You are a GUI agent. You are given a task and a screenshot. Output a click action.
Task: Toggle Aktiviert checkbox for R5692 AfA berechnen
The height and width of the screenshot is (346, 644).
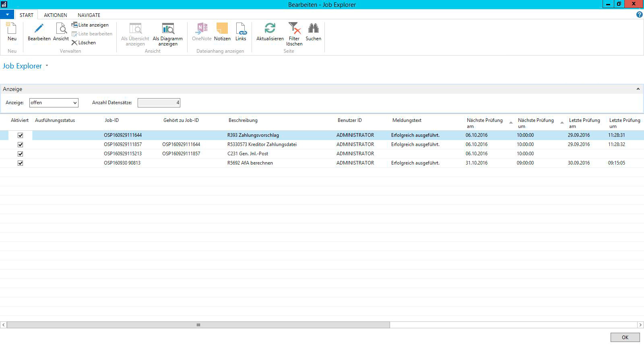pos(21,163)
